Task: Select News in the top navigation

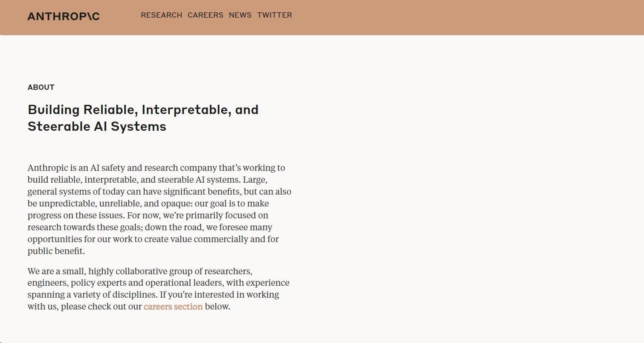Action: point(240,15)
